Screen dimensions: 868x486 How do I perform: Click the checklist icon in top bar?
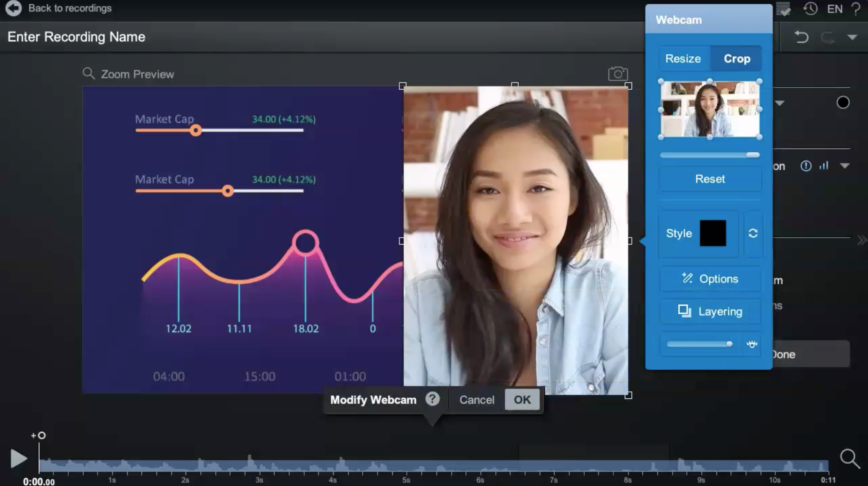(x=783, y=9)
